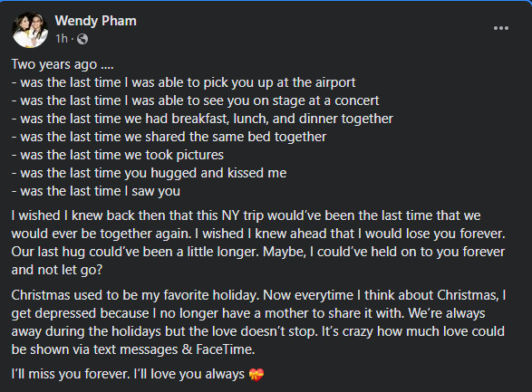This screenshot has width=532, height=392.
Task: Open Wendy Pham's profile picture
Action: click(x=30, y=30)
